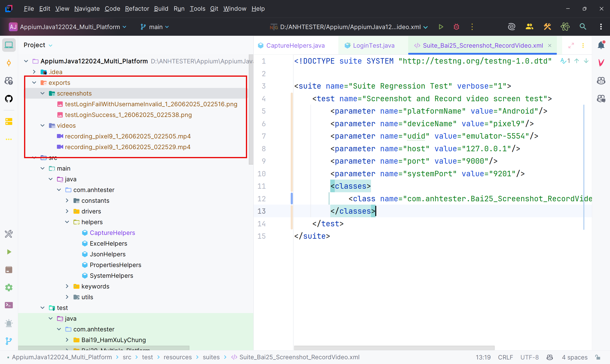
Task: Click the editor horizontal scrollbar
Action: (394, 348)
